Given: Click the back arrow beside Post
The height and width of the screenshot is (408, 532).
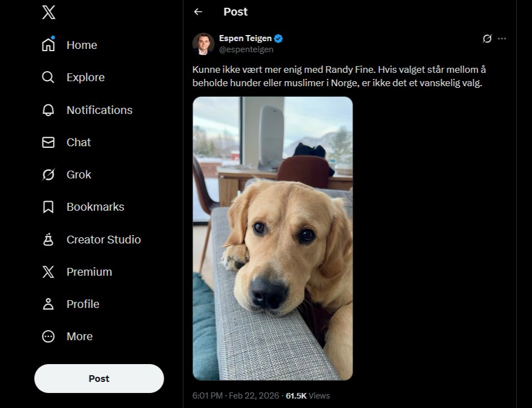Looking at the screenshot, I should (x=198, y=12).
